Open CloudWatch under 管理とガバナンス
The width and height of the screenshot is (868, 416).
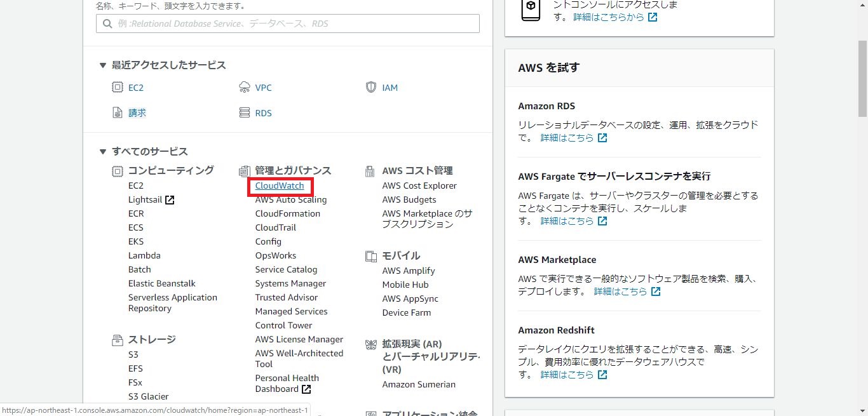pos(280,186)
